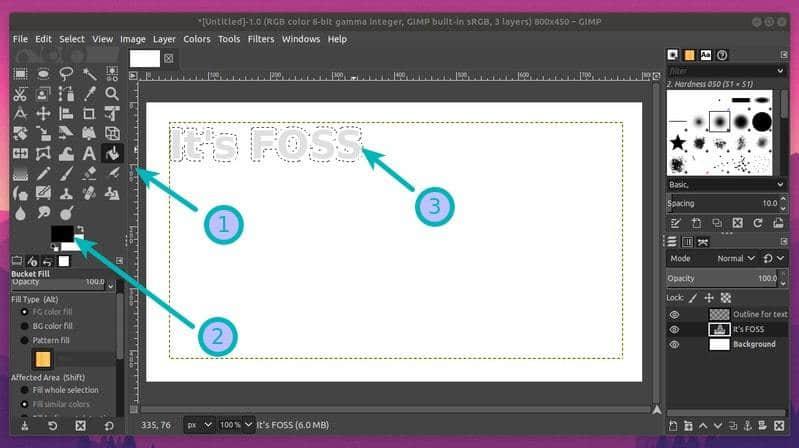
Task: Choose Fill whole selection option
Action: pos(25,390)
